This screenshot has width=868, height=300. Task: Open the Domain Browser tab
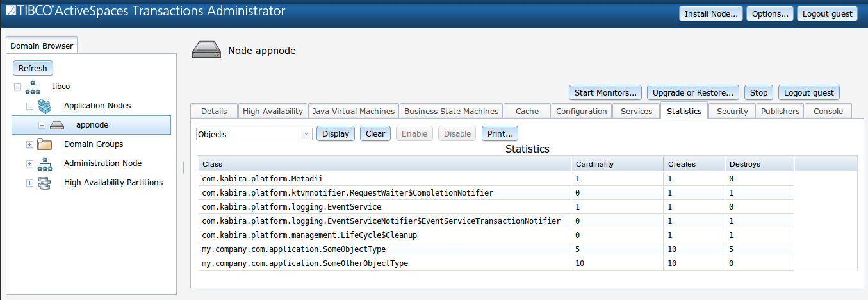click(42, 46)
